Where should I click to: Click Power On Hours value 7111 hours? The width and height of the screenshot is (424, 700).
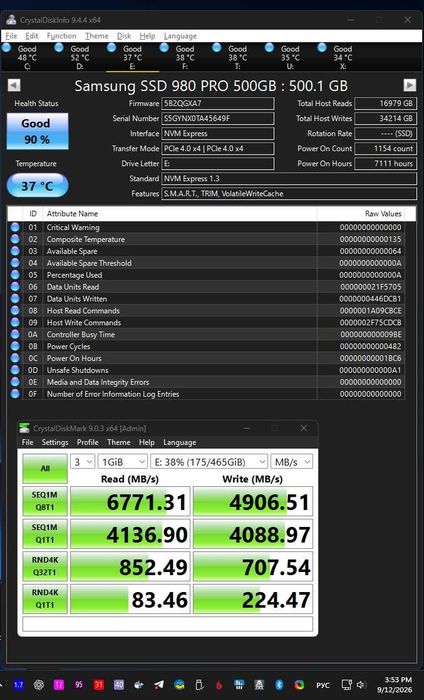pyautogui.click(x=386, y=163)
